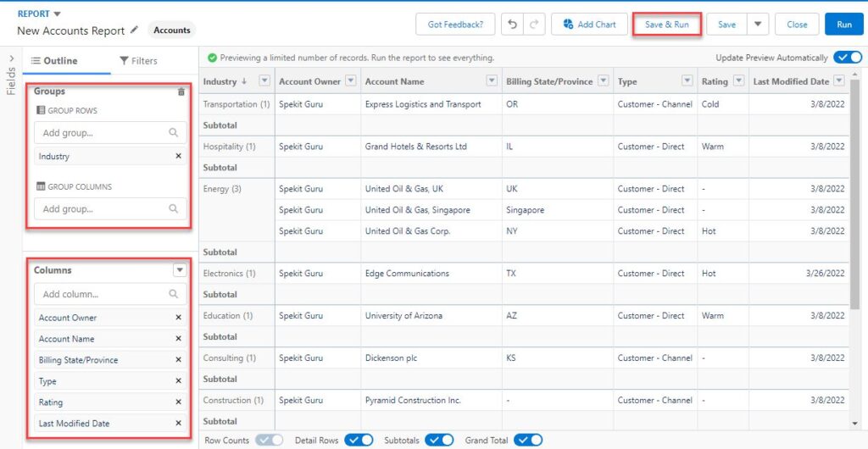Expand the Fields side panel arrow
Image resolution: width=868 pixels, height=449 pixels.
click(x=12, y=58)
